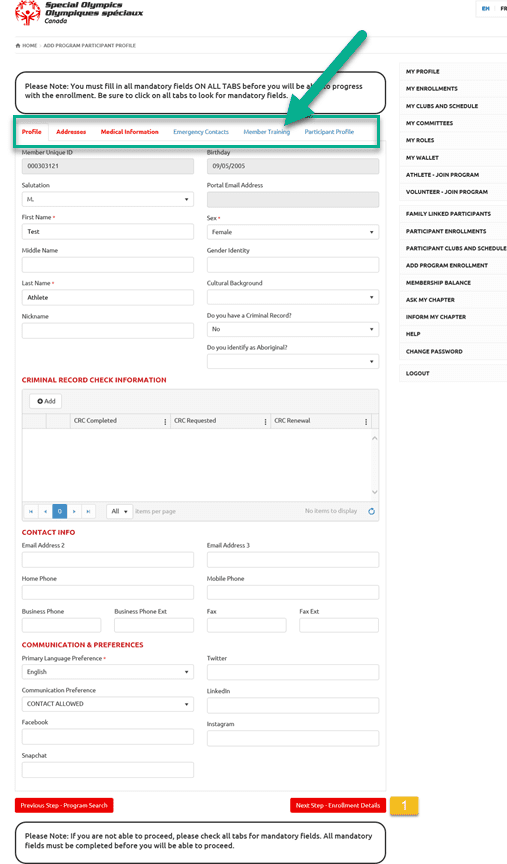Click CHANGE PASSWORD

434,351
